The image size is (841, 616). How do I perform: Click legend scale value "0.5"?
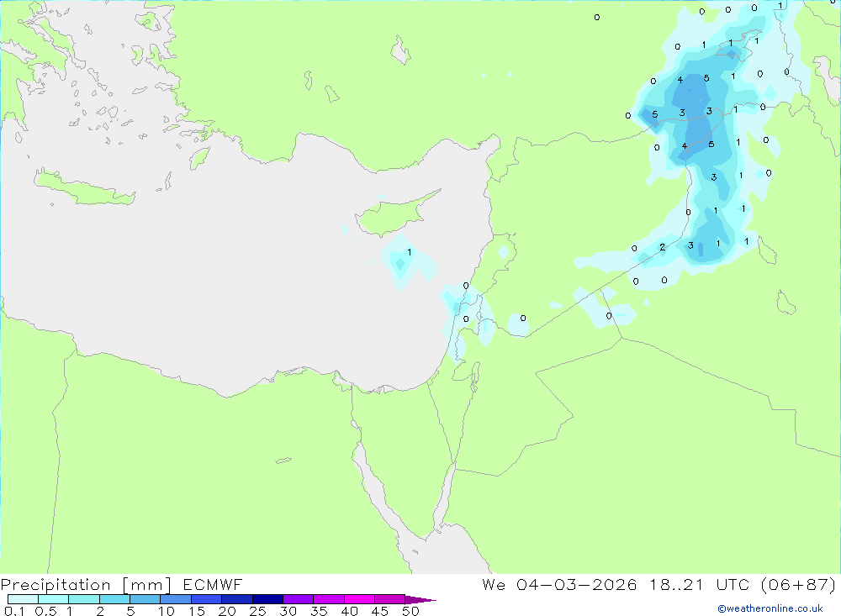pos(45,611)
